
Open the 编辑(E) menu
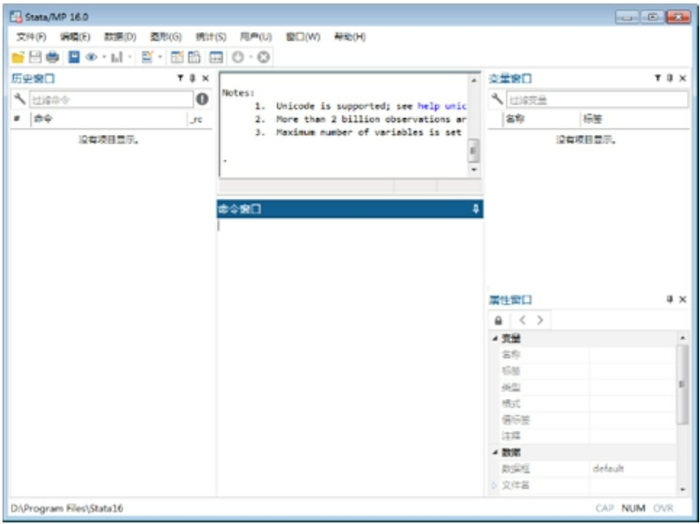click(x=75, y=37)
